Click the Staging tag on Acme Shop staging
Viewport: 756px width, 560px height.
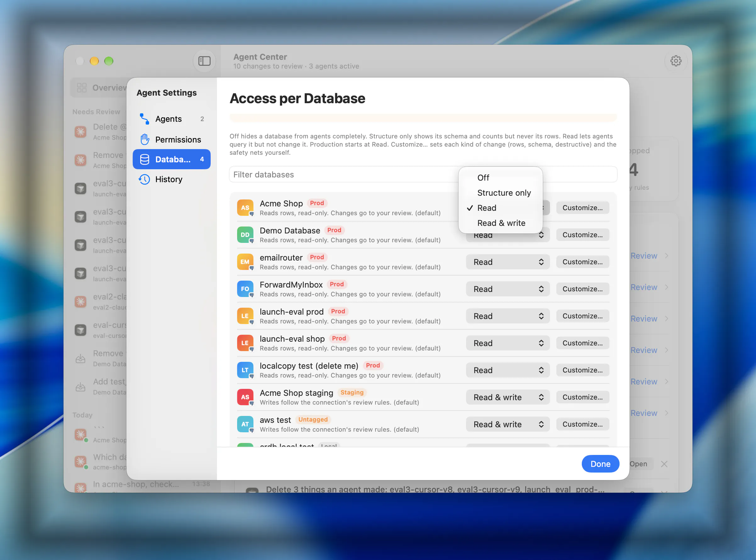tap(352, 393)
